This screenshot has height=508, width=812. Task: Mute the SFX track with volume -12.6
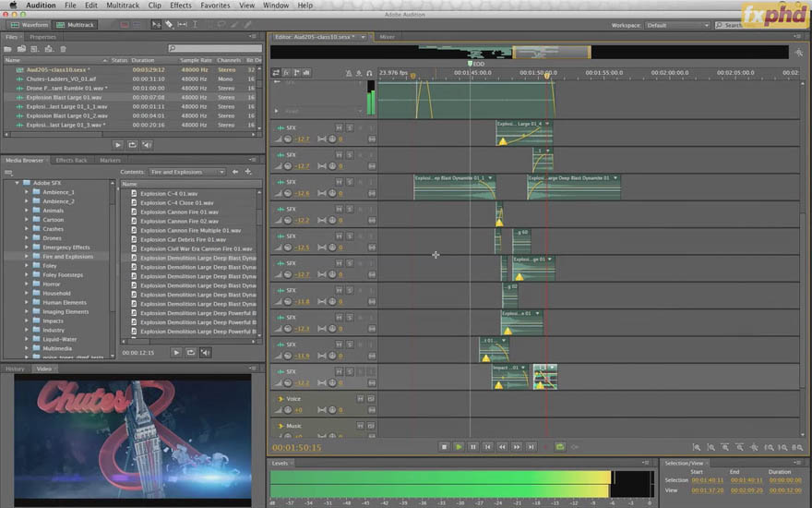click(339, 182)
